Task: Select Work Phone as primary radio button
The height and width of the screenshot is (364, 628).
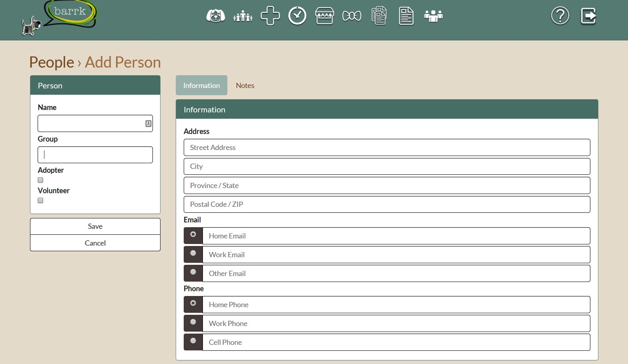Action: pyautogui.click(x=193, y=322)
